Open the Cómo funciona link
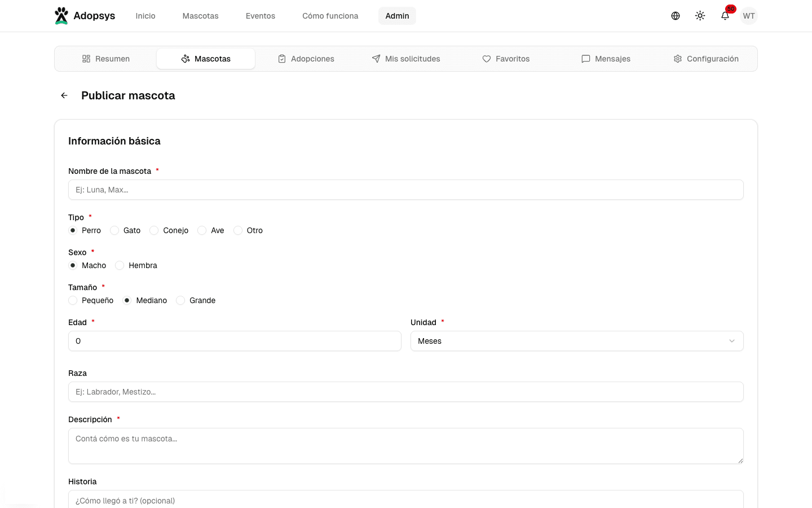812x508 pixels. point(330,16)
